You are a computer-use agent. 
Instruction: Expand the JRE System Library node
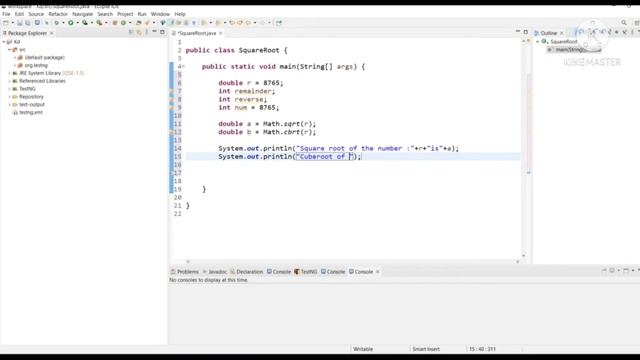[x=9, y=73]
